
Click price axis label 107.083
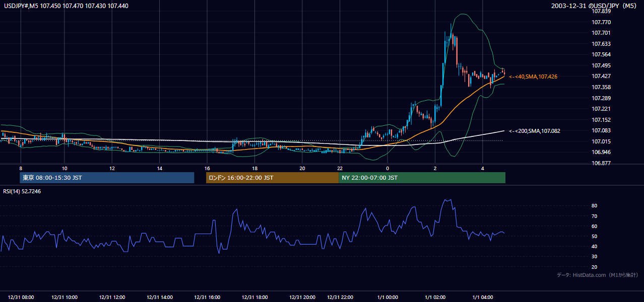(601, 130)
